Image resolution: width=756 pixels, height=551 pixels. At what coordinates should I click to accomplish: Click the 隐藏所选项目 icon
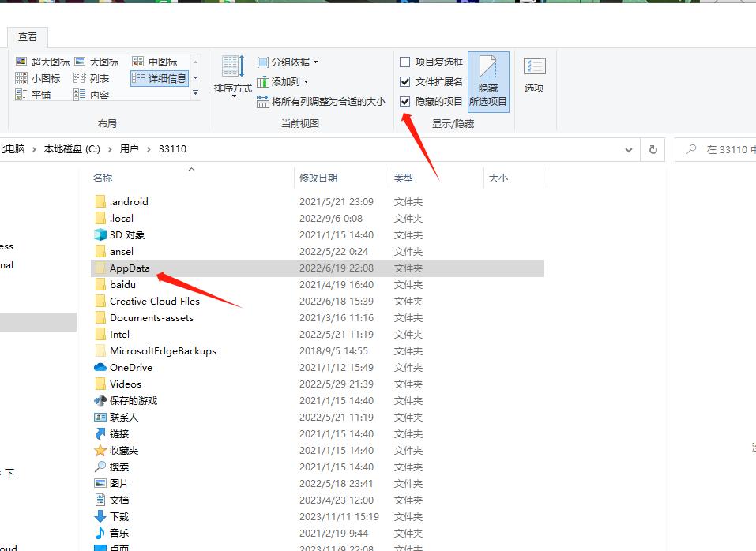pyautogui.click(x=488, y=79)
